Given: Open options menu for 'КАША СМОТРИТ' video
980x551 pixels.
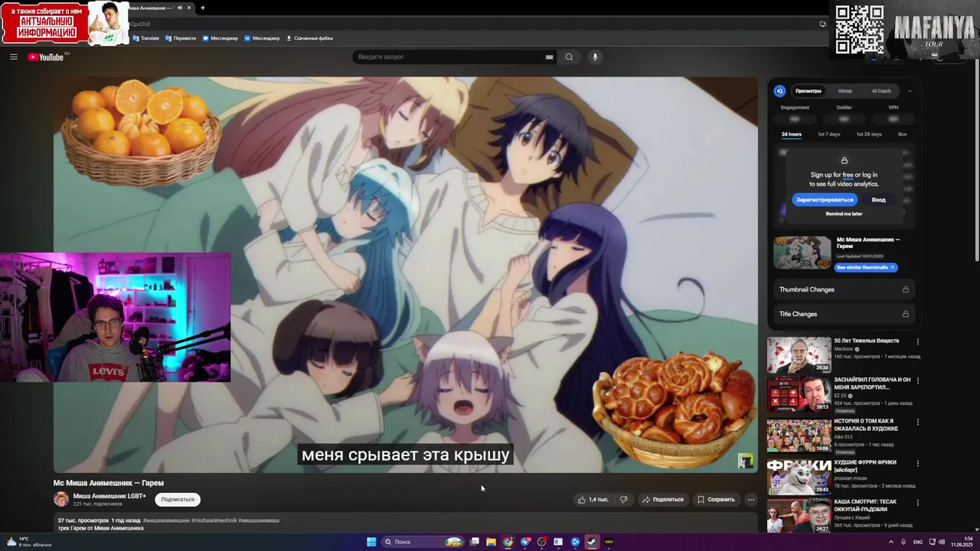Looking at the screenshot, I should [917, 503].
